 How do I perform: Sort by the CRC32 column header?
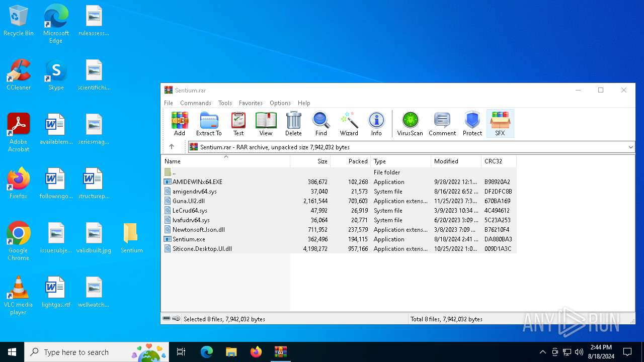(x=499, y=161)
